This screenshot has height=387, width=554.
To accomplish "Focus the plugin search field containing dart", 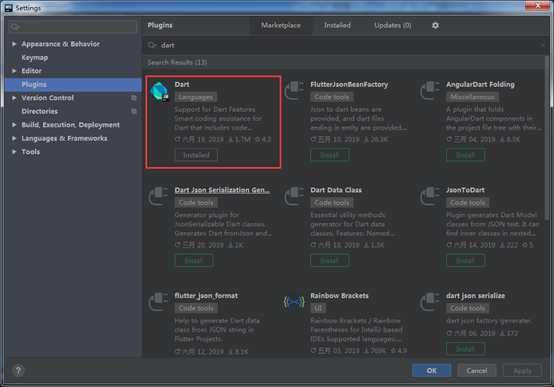I will 346,45.
